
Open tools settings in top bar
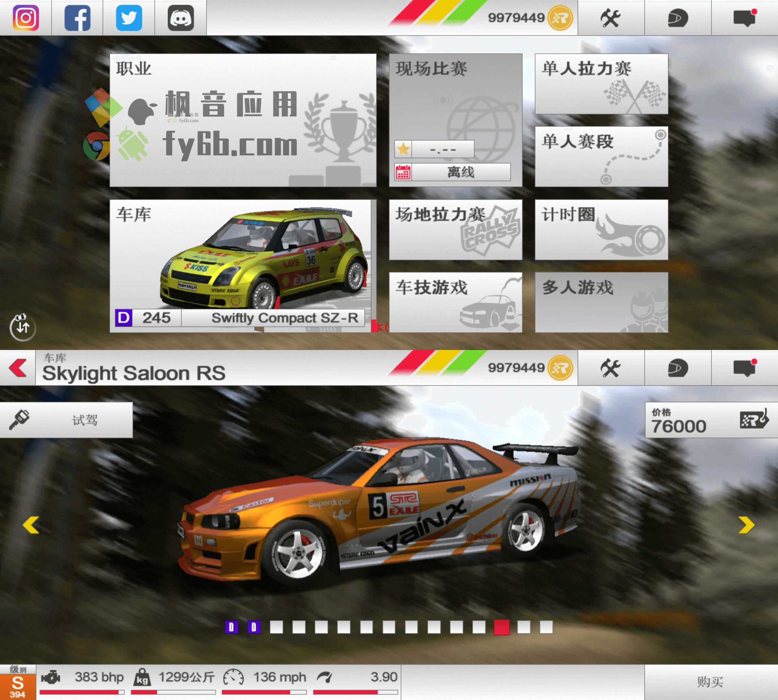[611, 18]
